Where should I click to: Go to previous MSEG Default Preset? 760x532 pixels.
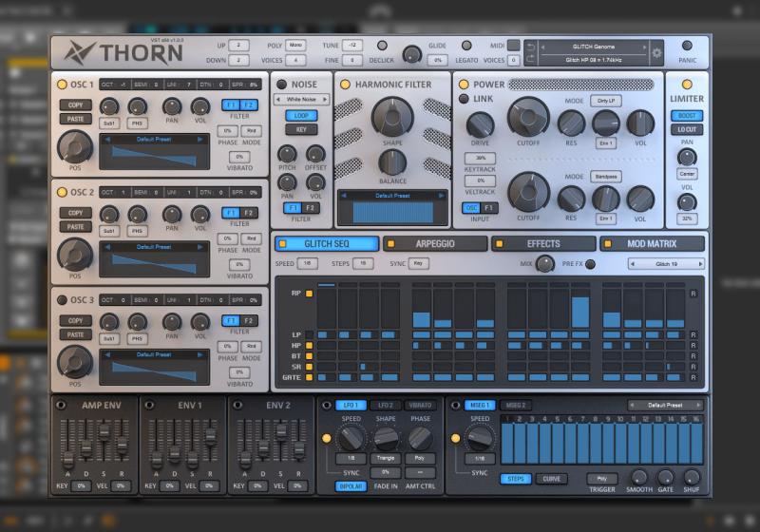pos(632,405)
